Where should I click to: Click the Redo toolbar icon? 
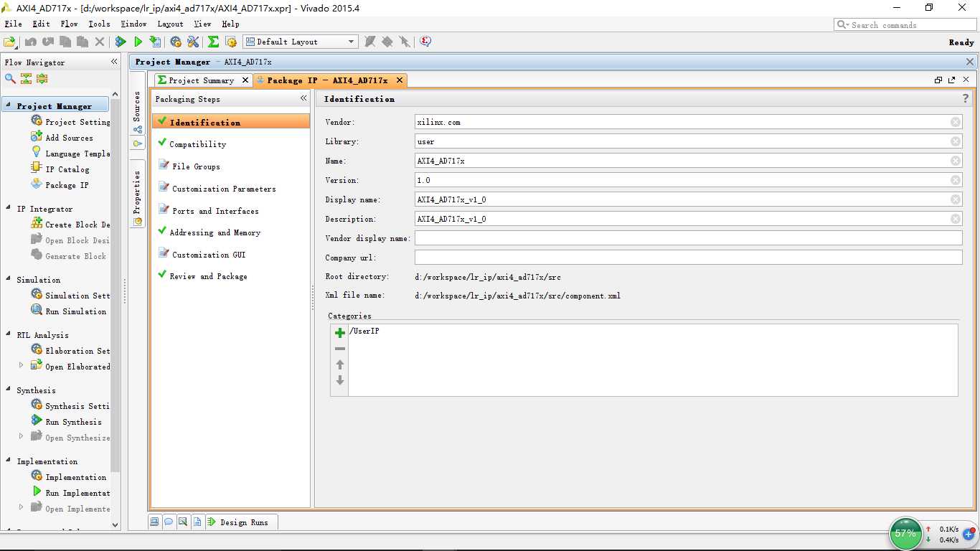pos(48,42)
